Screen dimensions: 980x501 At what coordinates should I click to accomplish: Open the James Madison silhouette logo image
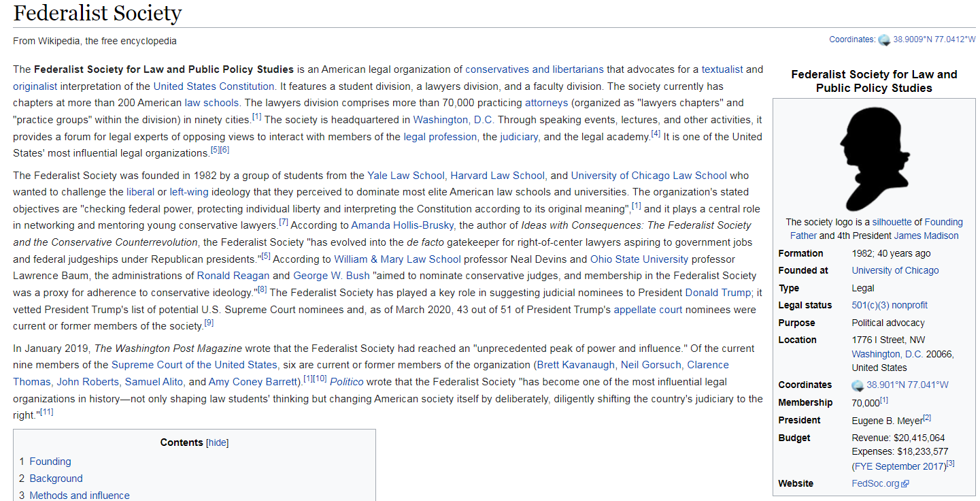874,159
